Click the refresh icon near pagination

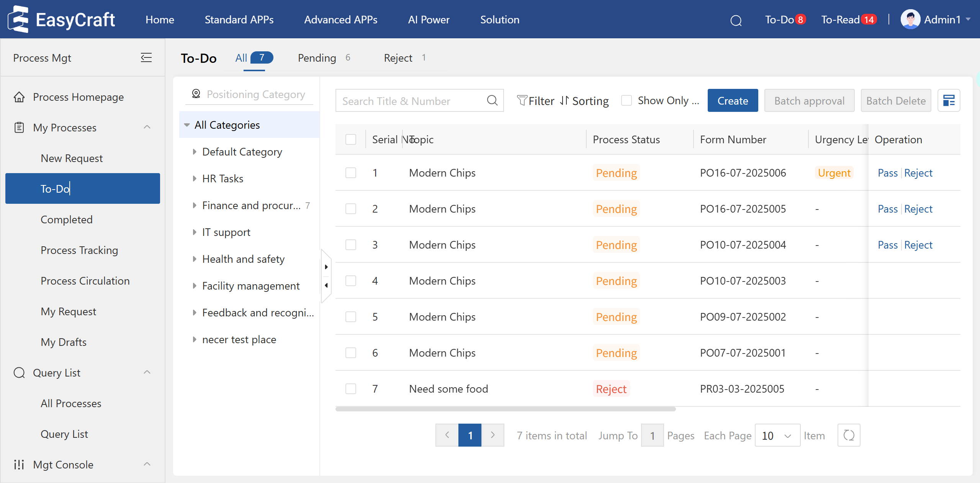[849, 435]
